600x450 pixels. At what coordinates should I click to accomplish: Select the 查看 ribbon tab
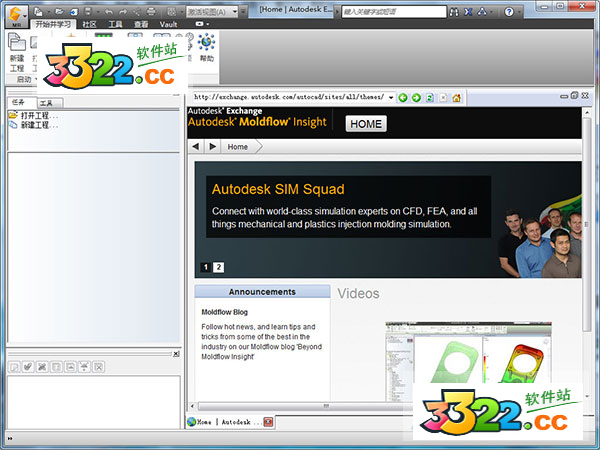point(141,24)
